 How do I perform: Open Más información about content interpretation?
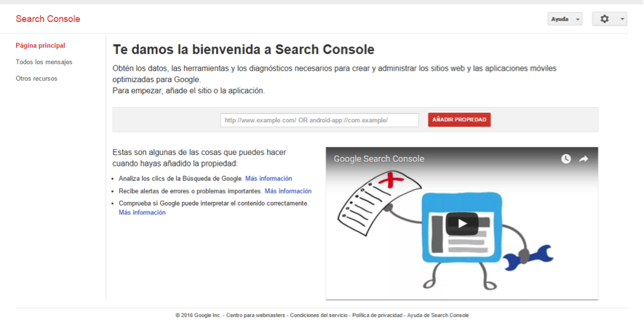pyautogui.click(x=142, y=212)
